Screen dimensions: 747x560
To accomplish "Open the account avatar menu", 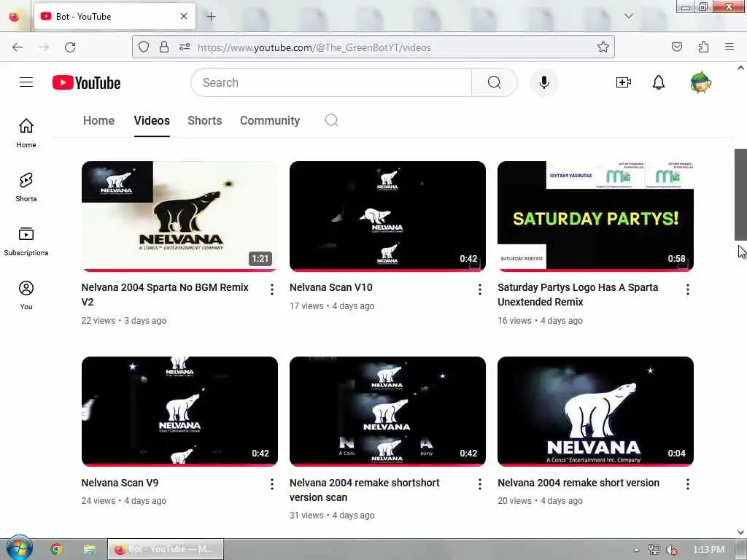I will (x=700, y=82).
